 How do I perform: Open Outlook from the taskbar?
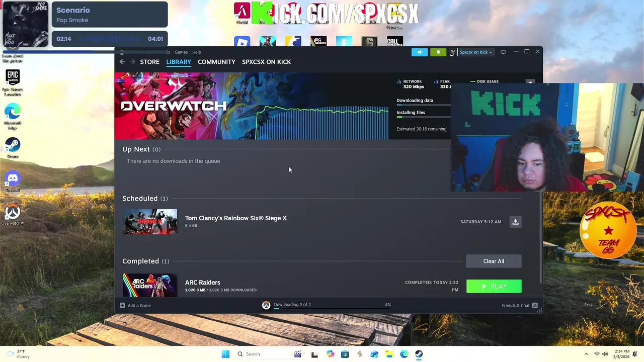pyautogui.click(x=374, y=354)
